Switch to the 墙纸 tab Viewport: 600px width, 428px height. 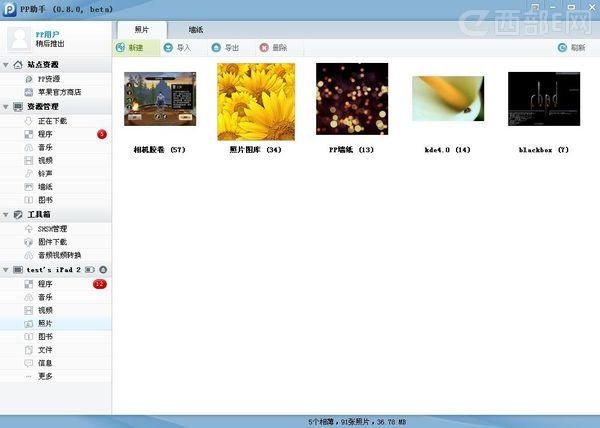pos(196,30)
